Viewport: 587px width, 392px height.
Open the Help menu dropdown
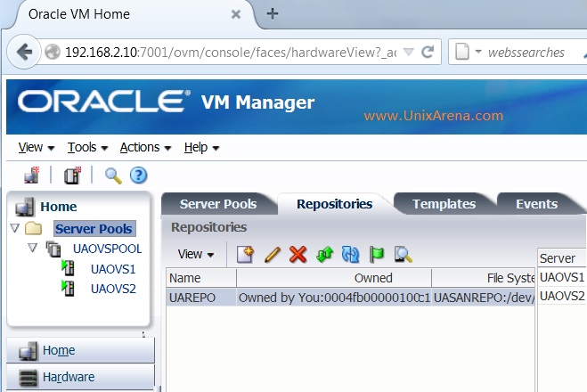tap(201, 148)
